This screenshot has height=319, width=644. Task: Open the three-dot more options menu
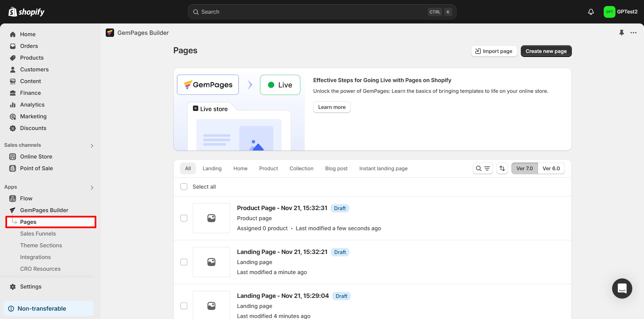[633, 33]
